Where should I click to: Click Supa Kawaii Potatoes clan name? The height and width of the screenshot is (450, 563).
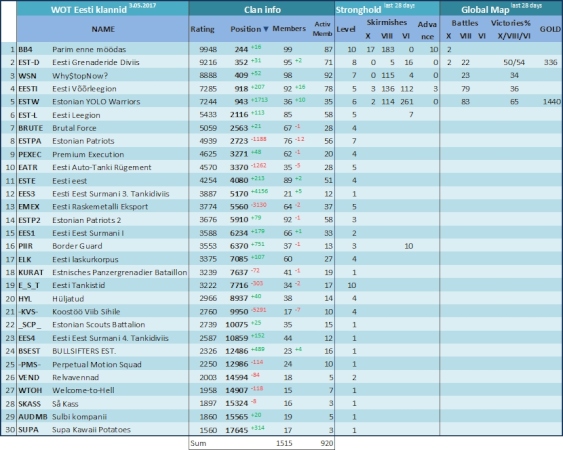coord(91,430)
